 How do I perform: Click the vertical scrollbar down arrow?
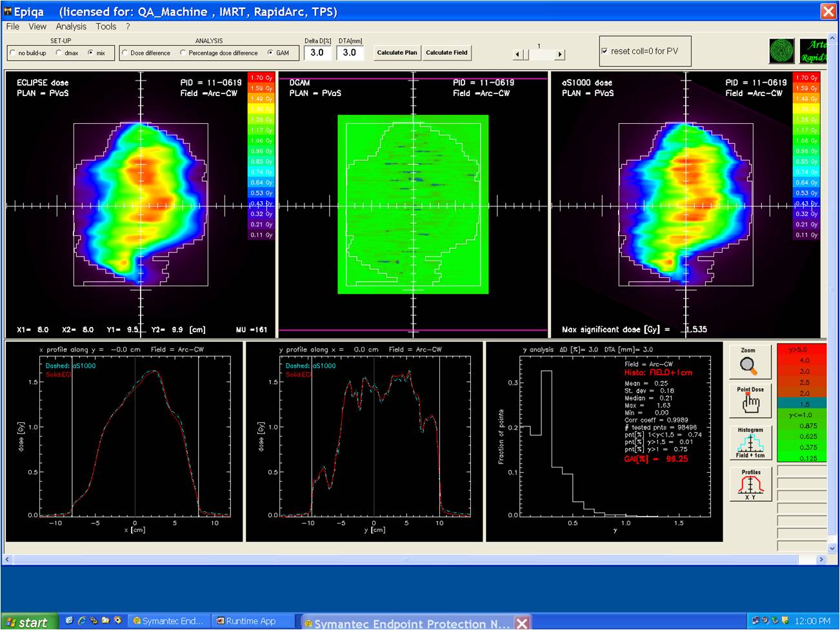(x=833, y=548)
